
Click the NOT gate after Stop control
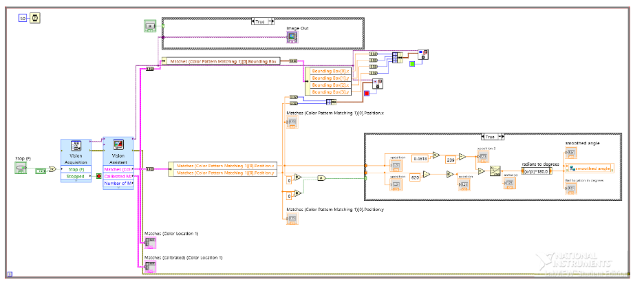52,169
